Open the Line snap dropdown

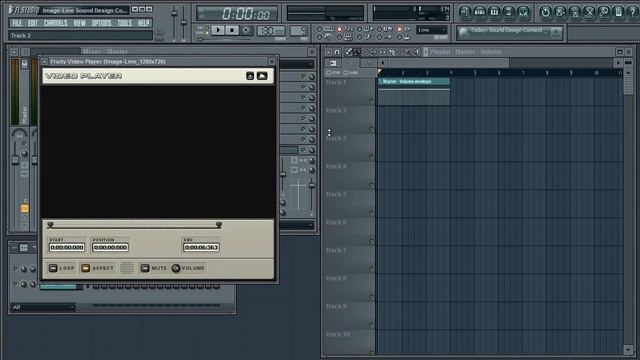coord(431,30)
